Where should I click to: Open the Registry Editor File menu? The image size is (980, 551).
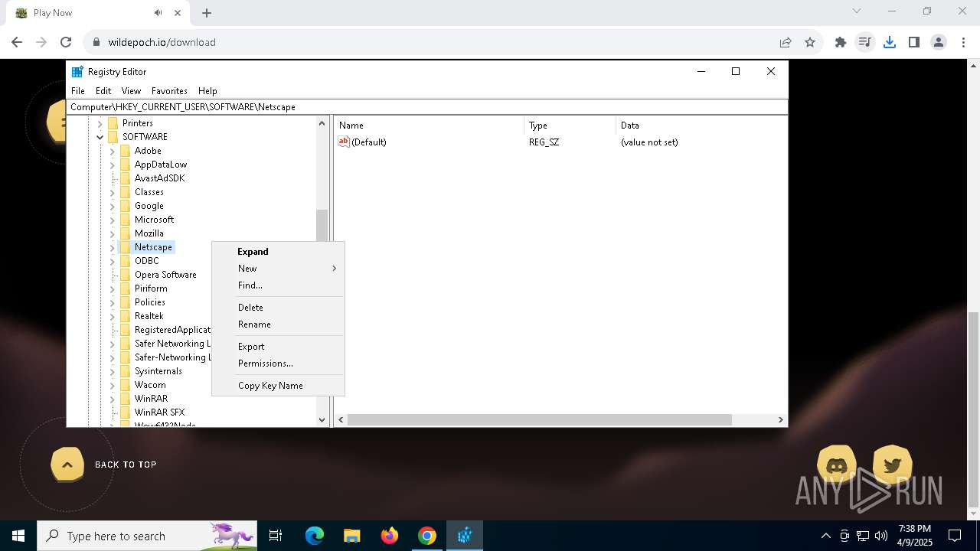(78, 90)
